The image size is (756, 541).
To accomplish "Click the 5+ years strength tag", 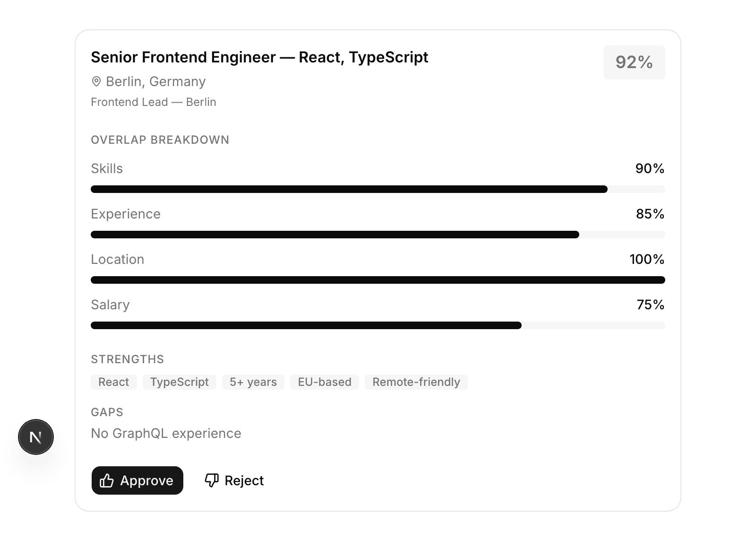I will pos(253,382).
